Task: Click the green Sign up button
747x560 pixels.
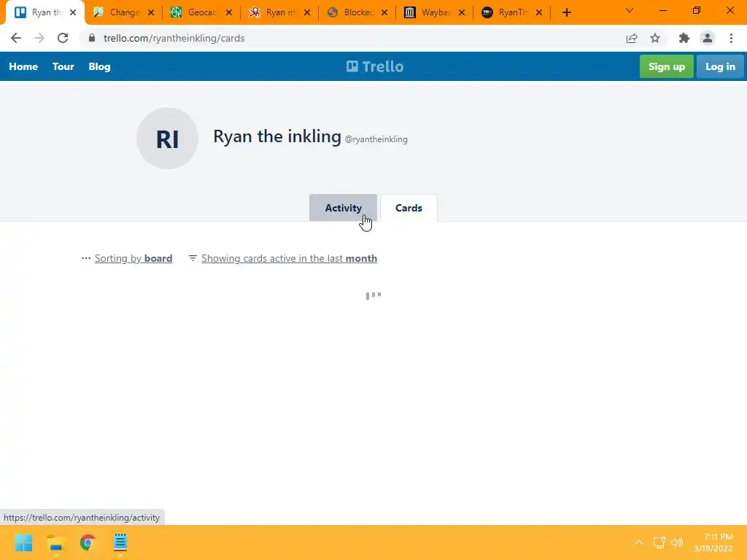Action: tap(667, 66)
